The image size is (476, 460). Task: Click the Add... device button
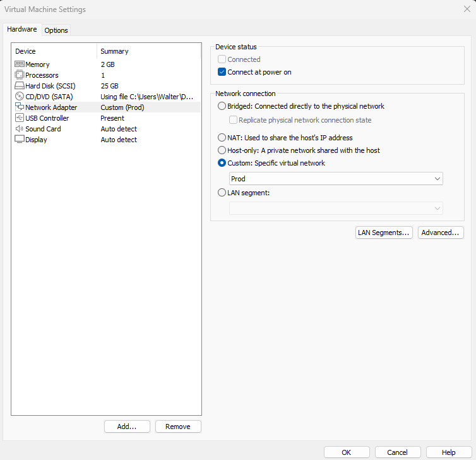point(127,427)
